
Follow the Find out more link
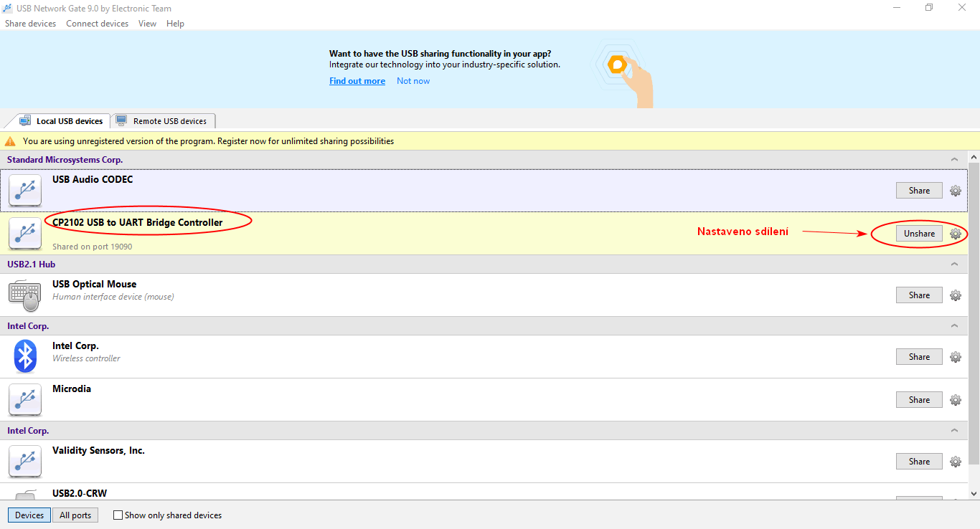[357, 81]
